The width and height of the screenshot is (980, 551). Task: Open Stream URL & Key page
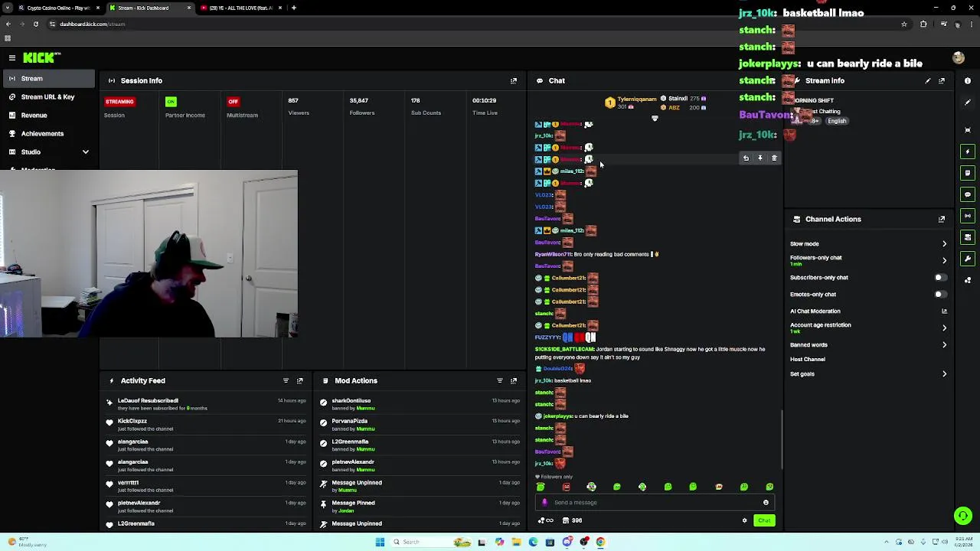47,97
